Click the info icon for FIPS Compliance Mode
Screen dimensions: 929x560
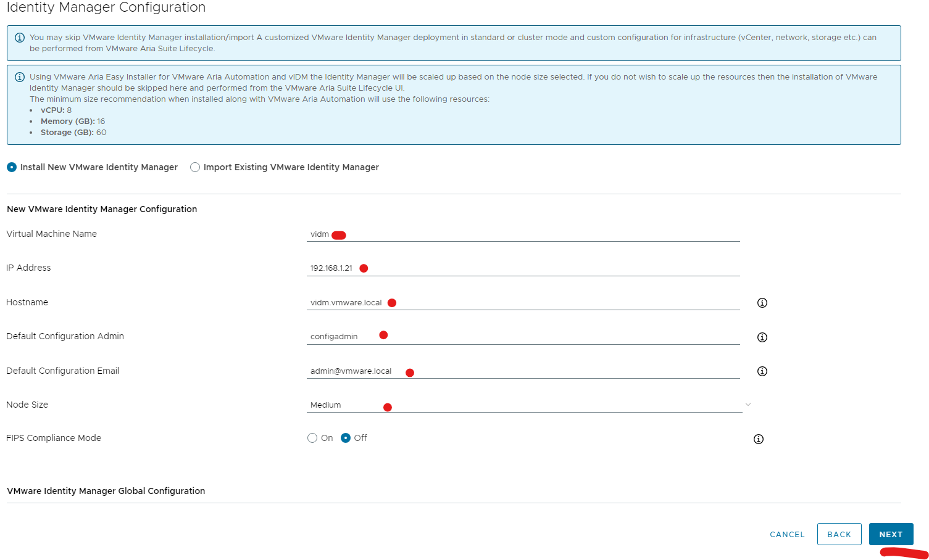[759, 439]
